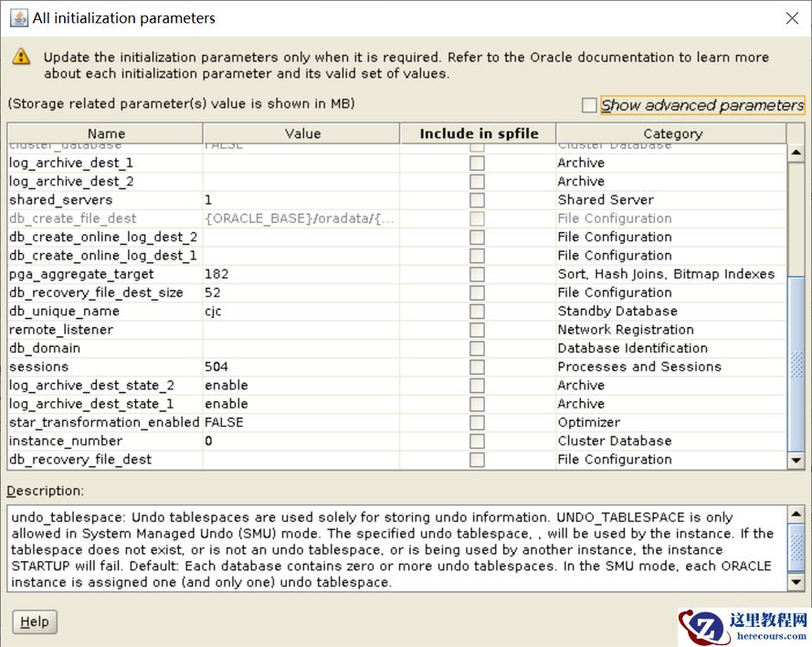The image size is (812, 647).
Task: Check spfile box for log_archive_dest_1
Action: pos(477,163)
